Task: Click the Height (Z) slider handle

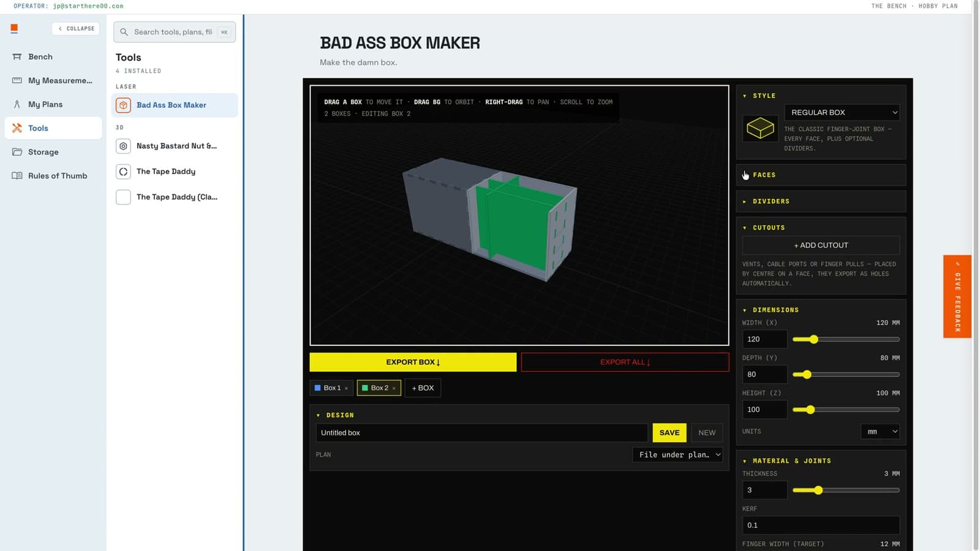Action: (810, 410)
